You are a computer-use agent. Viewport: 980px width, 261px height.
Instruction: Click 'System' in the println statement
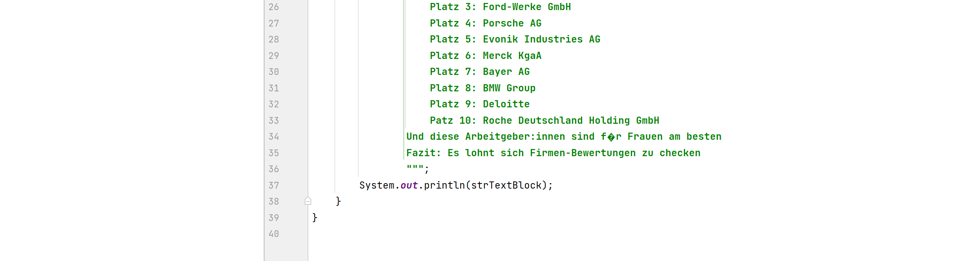click(x=376, y=186)
